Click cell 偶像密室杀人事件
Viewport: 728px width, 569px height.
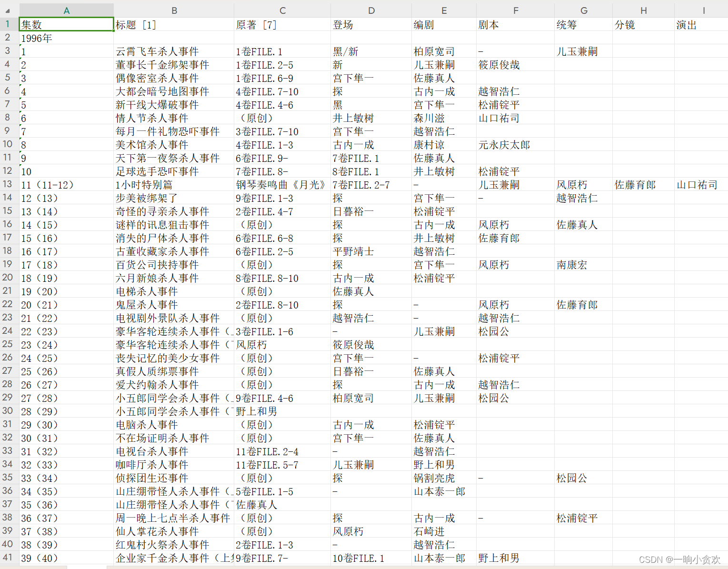[x=174, y=78]
